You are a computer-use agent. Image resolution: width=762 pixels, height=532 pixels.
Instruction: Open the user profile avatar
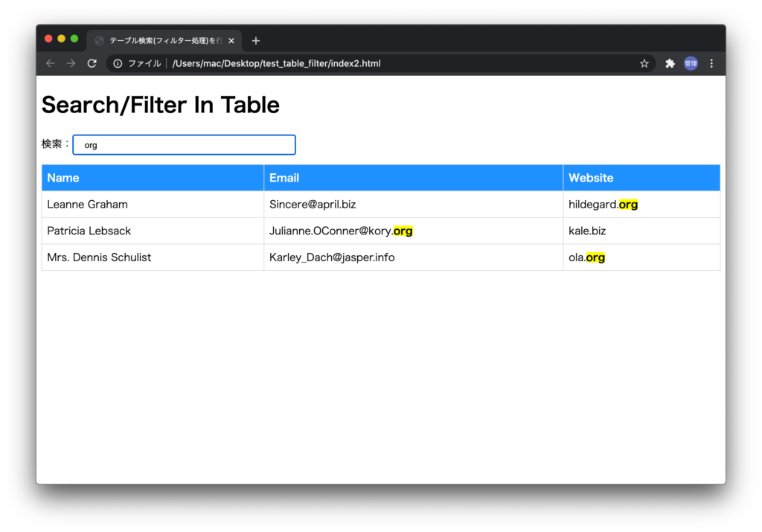tap(691, 63)
